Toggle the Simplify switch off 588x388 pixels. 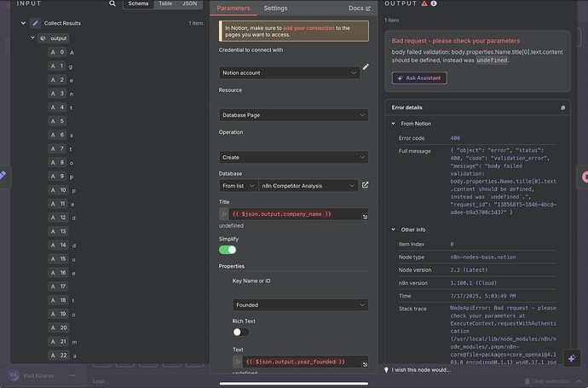[228, 250]
